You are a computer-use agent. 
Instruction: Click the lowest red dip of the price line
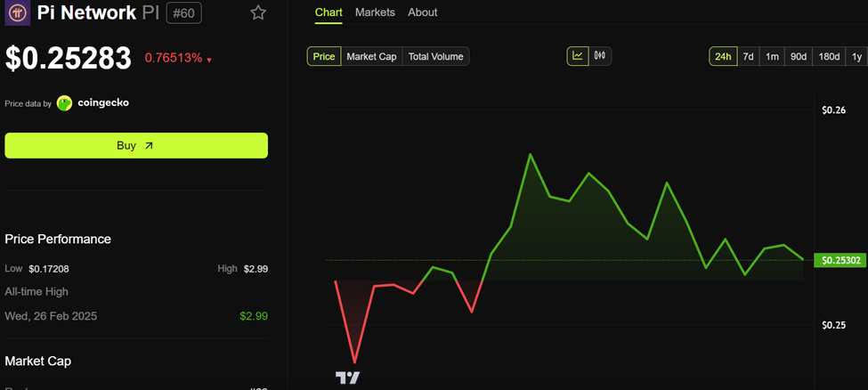tap(355, 362)
